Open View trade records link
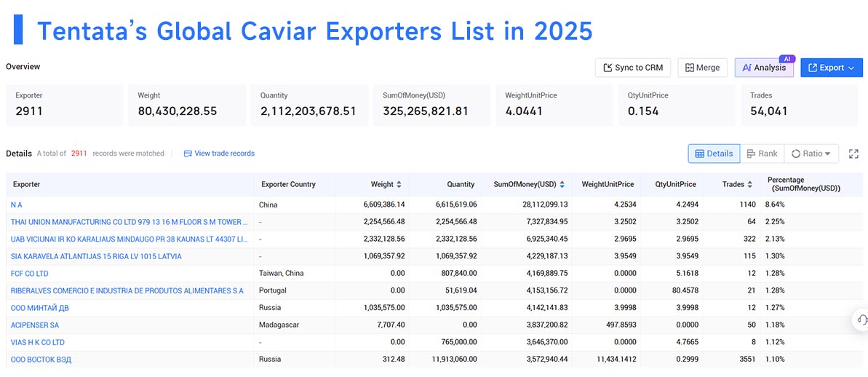 (219, 154)
